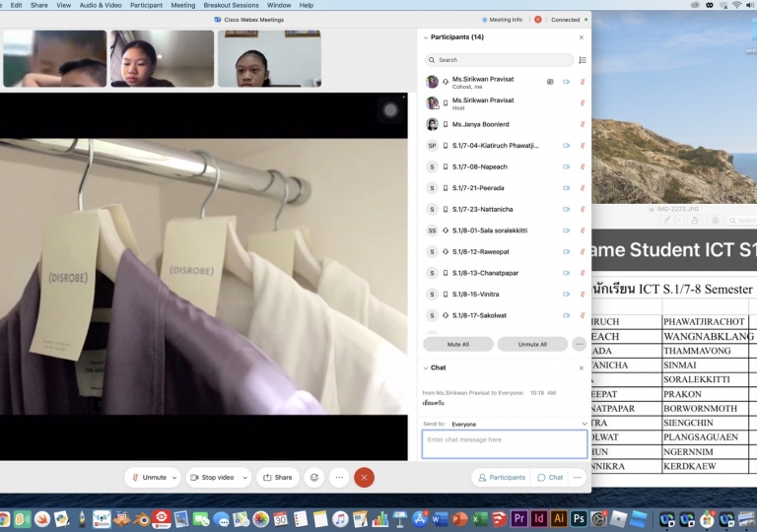Click the chat message input box
Screen dimensions: 757x532
click(x=505, y=444)
